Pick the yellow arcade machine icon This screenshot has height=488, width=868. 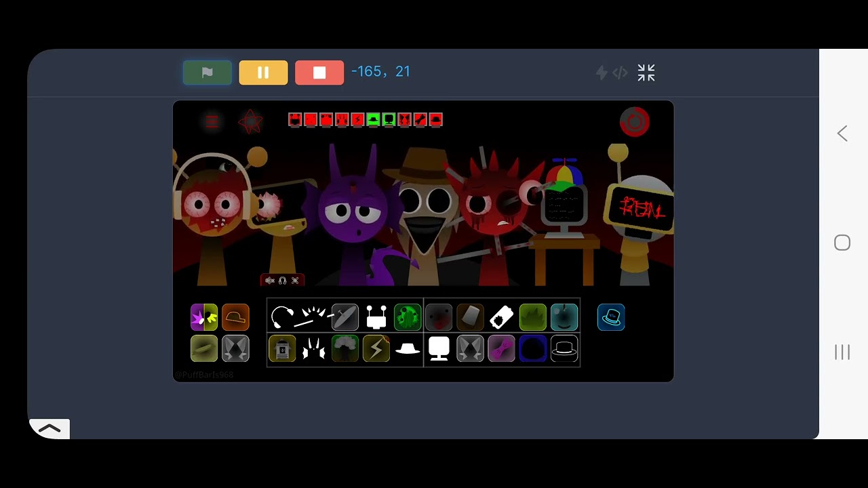(282, 349)
